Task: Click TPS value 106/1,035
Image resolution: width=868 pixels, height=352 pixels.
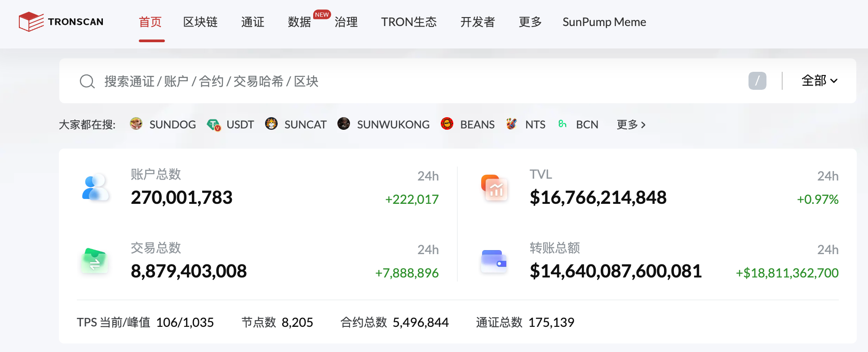Action: (185, 322)
